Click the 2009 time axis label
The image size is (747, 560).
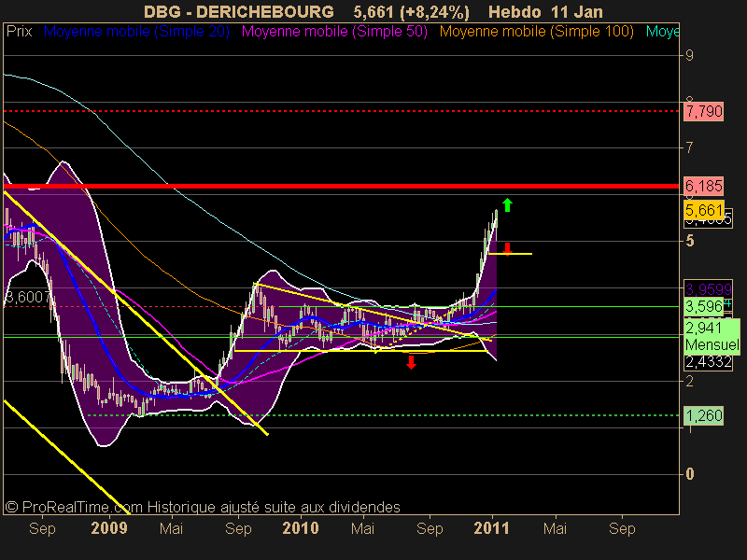[109, 528]
